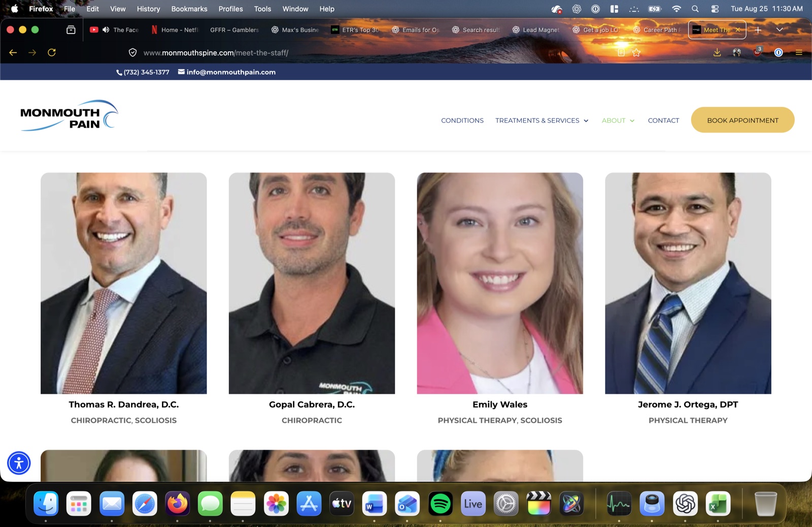
Task: Open the Profiles menu
Action: pos(230,9)
